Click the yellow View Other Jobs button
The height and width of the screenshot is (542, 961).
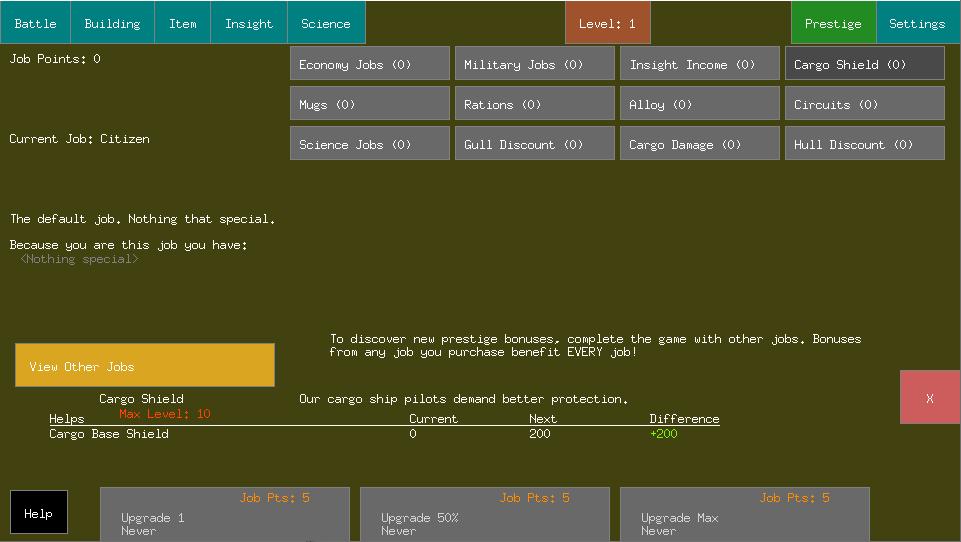(145, 365)
